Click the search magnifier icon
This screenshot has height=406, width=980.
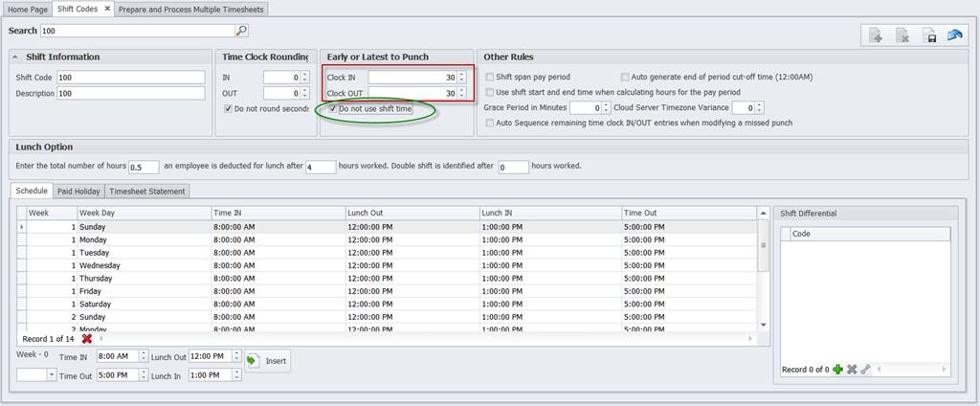point(241,31)
